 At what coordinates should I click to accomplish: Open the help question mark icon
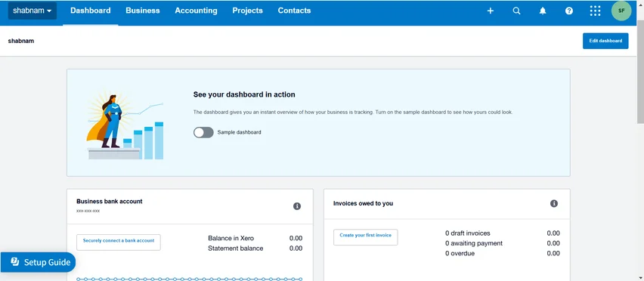click(569, 11)
